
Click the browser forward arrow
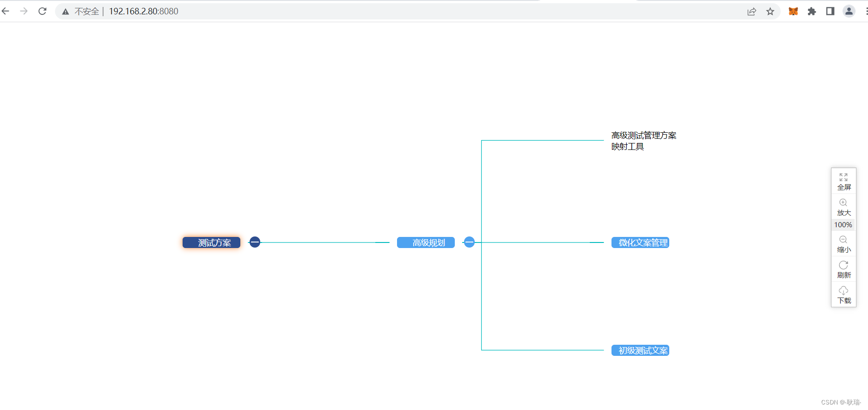click(x=24, y=11)
